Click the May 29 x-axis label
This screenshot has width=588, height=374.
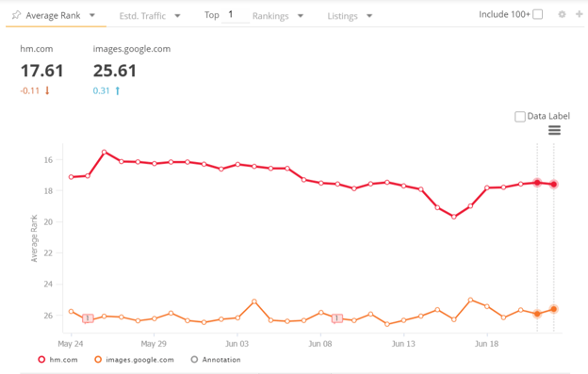coord(154,344)
